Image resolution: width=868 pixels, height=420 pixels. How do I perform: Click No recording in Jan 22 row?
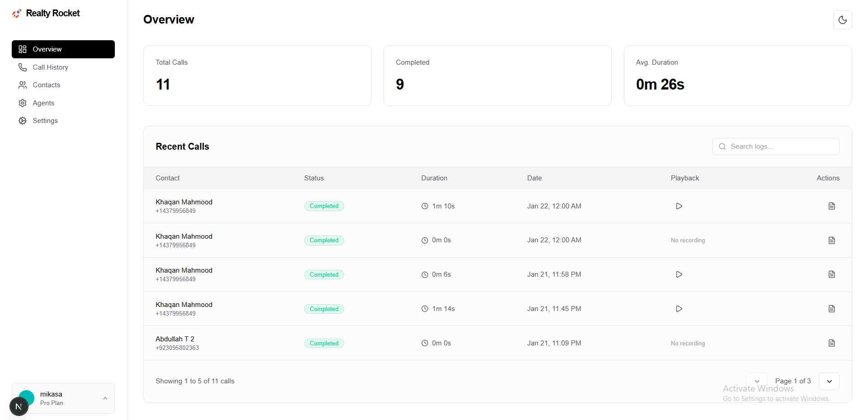point(688,241)
